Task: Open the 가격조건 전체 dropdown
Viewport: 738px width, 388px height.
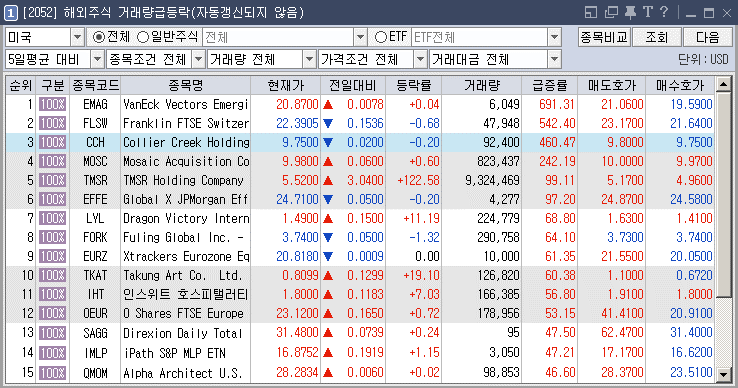Action: tap(420, 59)
